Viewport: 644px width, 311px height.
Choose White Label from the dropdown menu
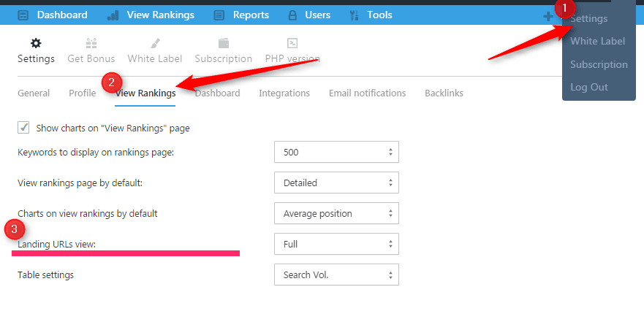point(598,41)
